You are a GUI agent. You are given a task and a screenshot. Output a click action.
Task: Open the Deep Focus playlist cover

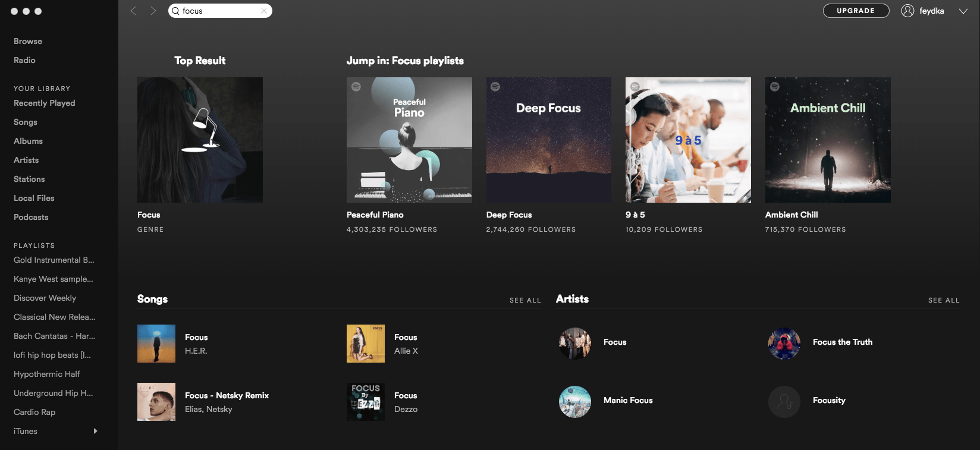click(549, 140)
